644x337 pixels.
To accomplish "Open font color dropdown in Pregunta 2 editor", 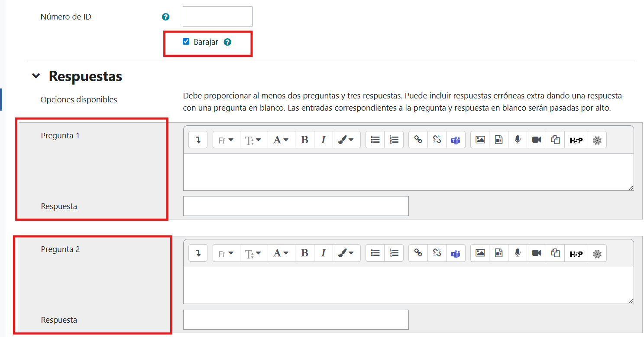I will click(281, 253).
